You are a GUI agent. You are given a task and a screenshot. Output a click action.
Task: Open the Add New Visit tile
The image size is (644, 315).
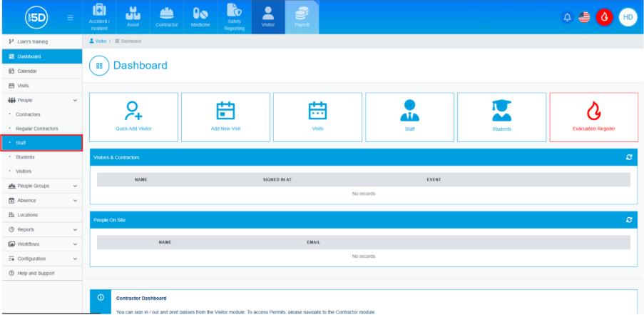225,116
